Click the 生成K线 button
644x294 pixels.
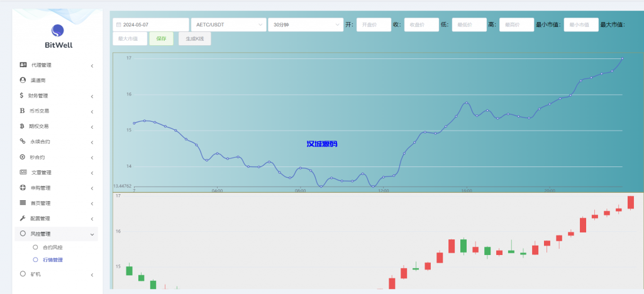194,39
